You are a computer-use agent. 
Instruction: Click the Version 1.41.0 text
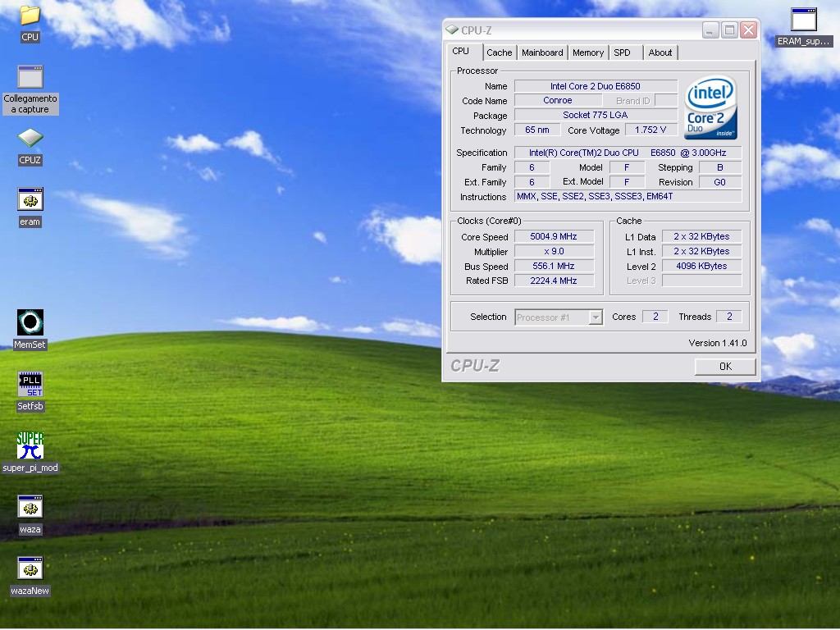[717, 343]
